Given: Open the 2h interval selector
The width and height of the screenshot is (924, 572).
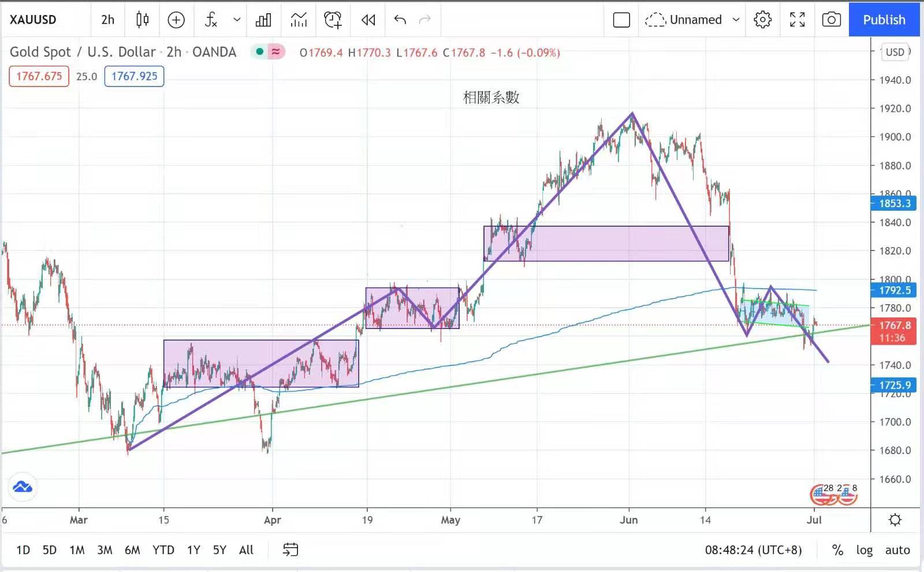Looking at the screenshot, I should click(107, 20).
